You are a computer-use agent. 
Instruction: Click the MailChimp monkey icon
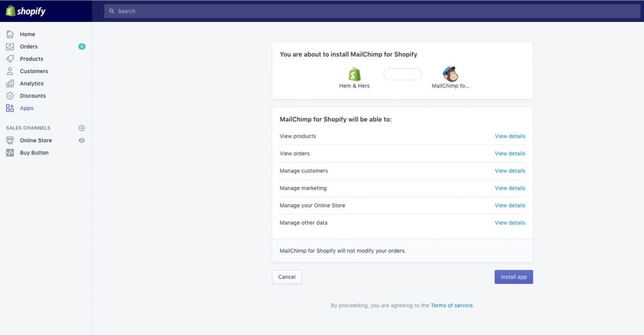coord(450,74)
